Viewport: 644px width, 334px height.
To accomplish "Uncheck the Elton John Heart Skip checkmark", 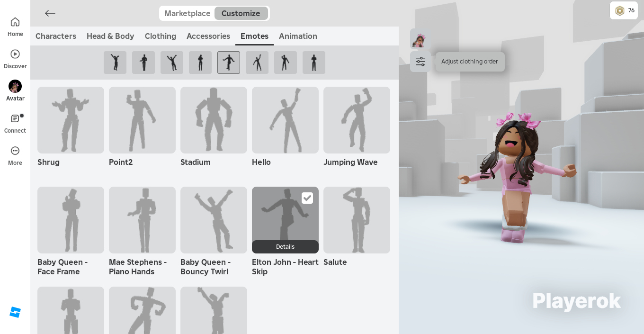I will pyautogui.click(x=307, y=198).
